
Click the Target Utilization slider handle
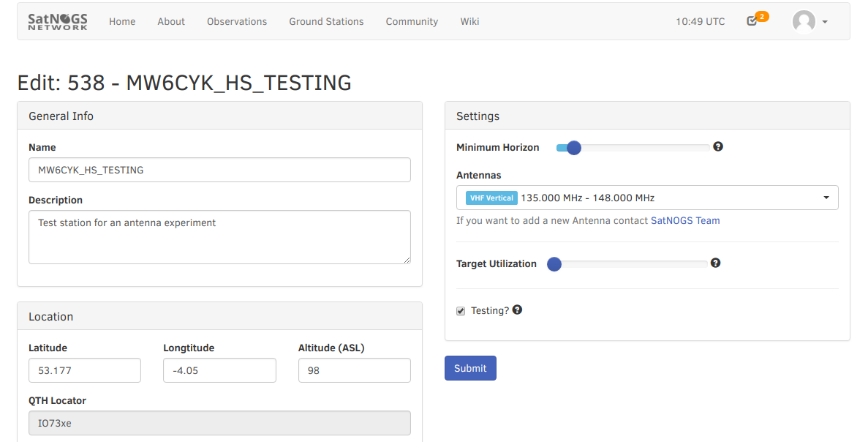click(x=554, y=264)
